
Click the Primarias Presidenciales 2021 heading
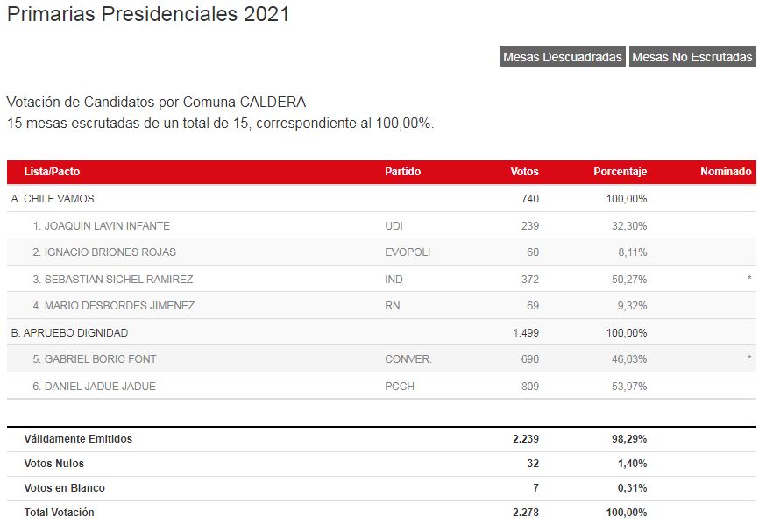[x=148, y=14]
